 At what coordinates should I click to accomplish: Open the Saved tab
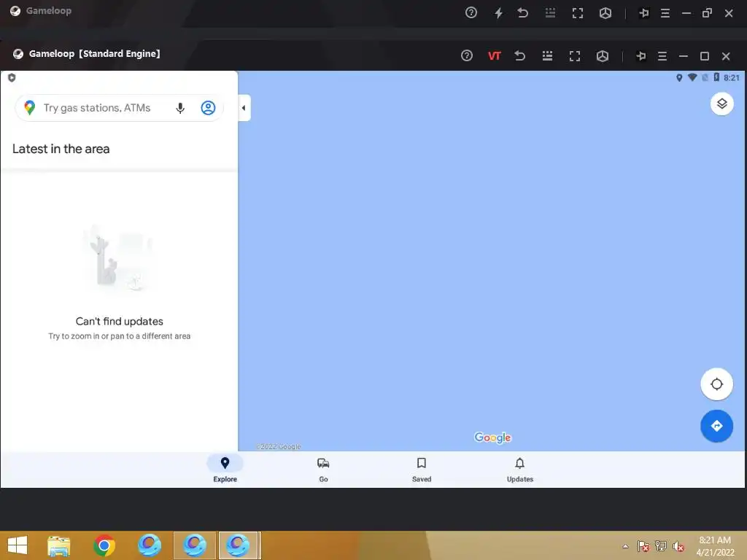tap(422, 470)
